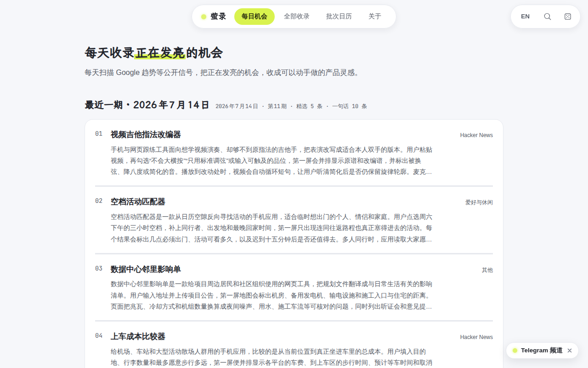Open 数据中心邻里影响单 entry
588x368 pixels.
(146, 270)
